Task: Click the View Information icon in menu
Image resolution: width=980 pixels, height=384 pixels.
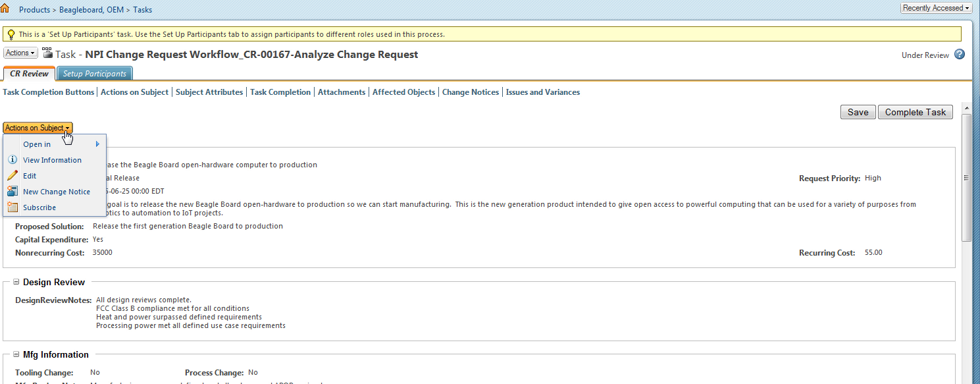Action: tap(12, 160)
